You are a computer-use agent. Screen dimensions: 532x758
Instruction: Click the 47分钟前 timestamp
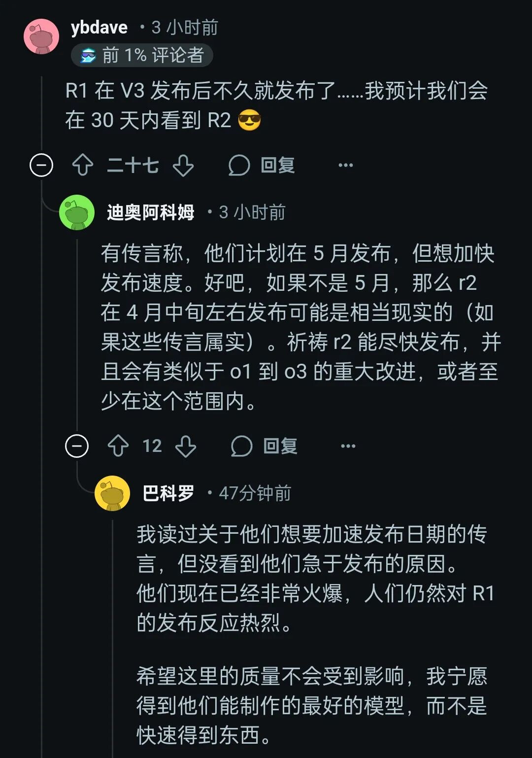[x=255, y=493]
